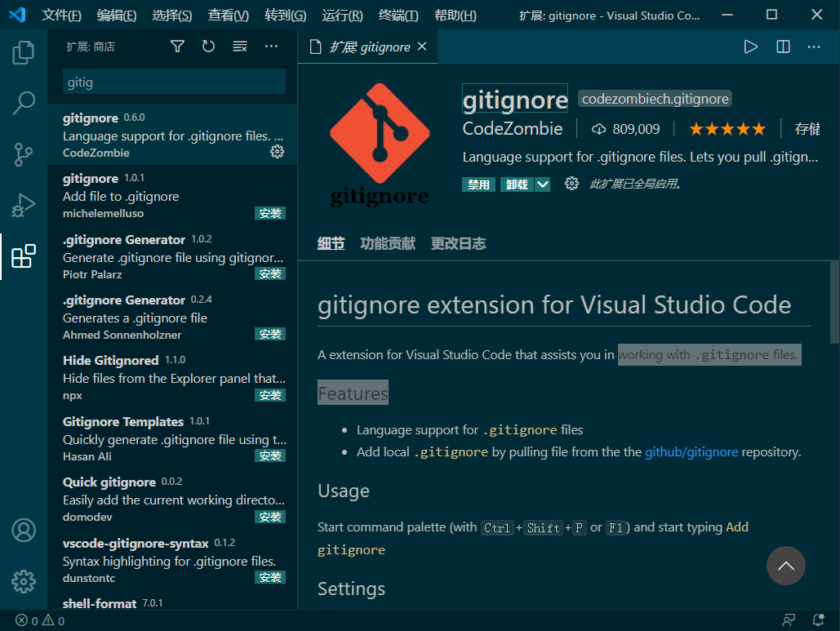
Task: Open the Source Control view
Action: [24, 154]
